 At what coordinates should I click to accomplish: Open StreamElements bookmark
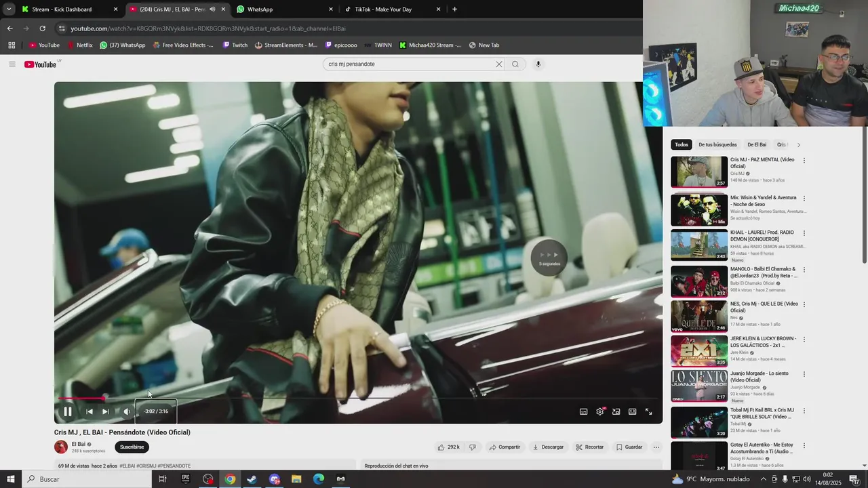285,45
